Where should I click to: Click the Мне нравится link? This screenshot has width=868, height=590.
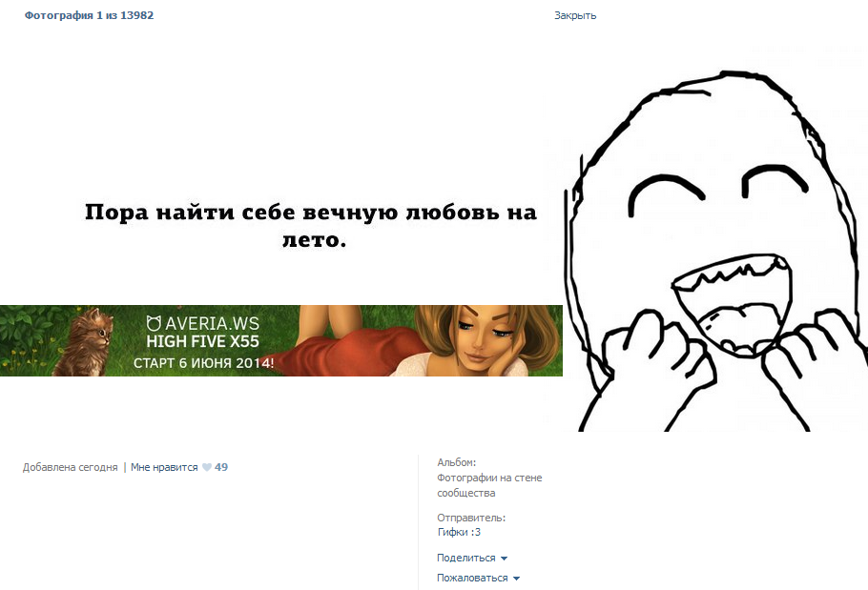(164, 467)
